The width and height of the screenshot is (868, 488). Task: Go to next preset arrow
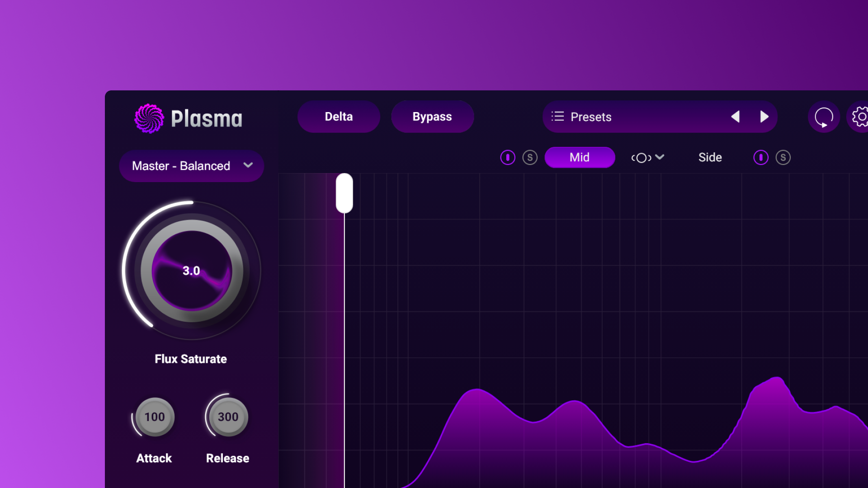764,117
